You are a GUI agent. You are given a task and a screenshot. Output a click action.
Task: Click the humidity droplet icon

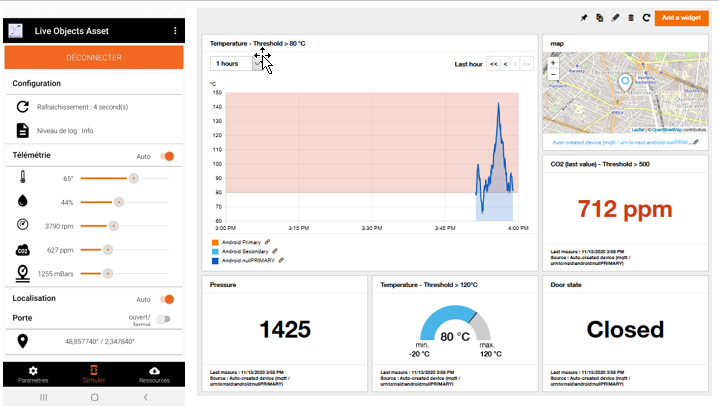22,201
